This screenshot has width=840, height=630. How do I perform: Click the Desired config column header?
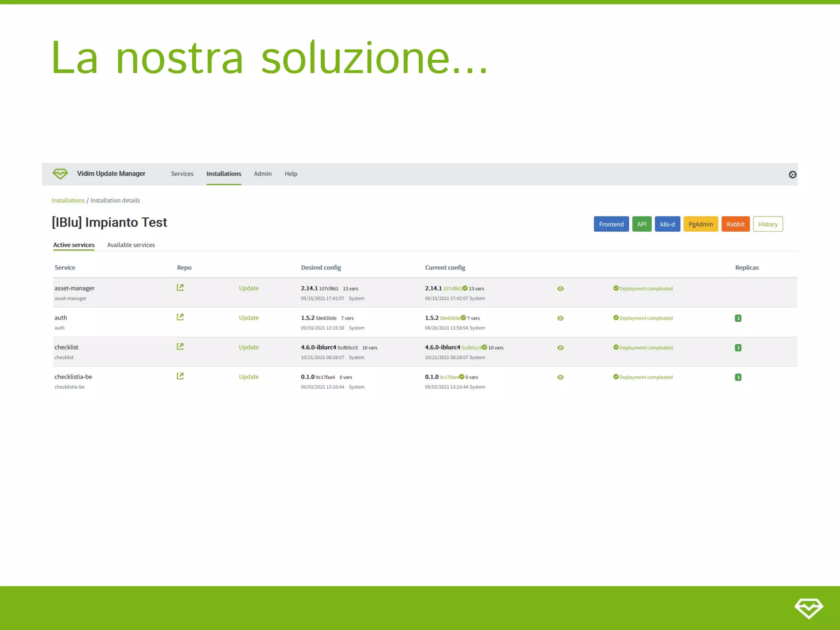321,267
